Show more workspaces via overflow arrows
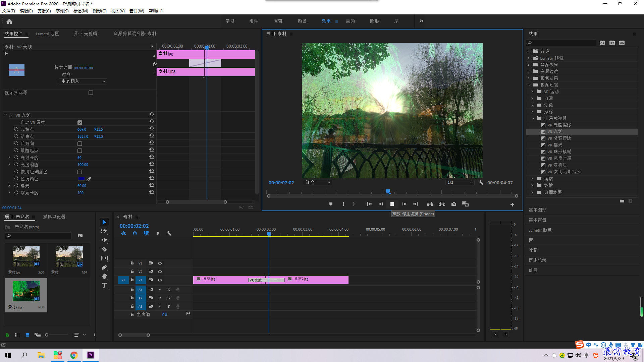644x362 pixels. (x=422, y=21)
